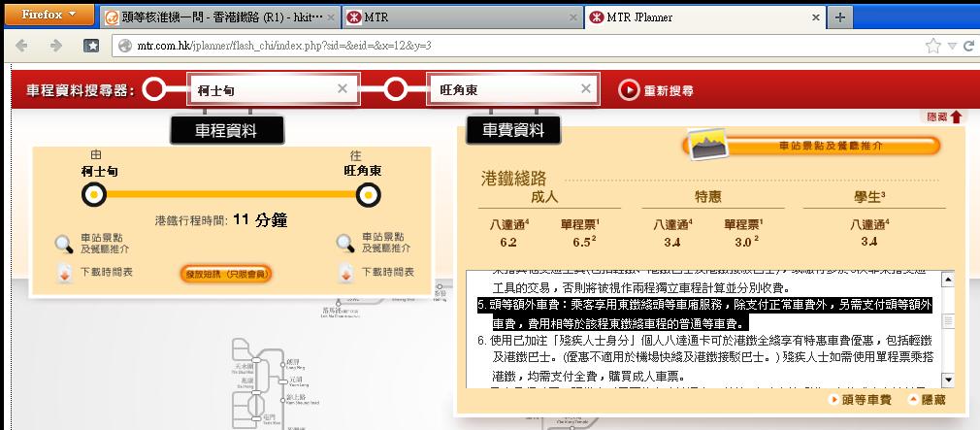Image resolution: width=980 pixels, height=430 pixels.
Task: Click the origin circle marker in search bar
Action: 153,89
